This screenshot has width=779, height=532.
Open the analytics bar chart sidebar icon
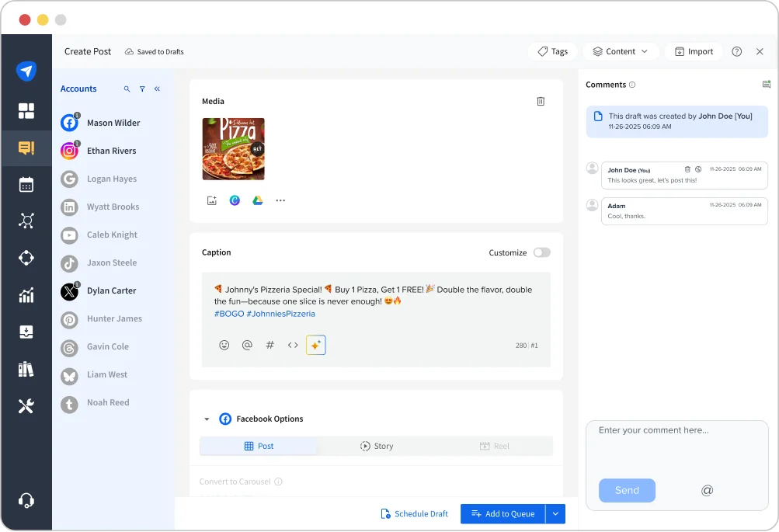pyautogui.click(x=26, y=295)
